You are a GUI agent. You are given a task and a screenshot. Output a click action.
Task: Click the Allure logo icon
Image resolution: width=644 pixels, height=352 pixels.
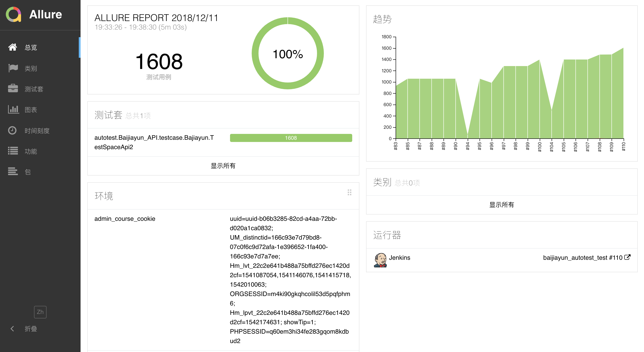point(13,14)
